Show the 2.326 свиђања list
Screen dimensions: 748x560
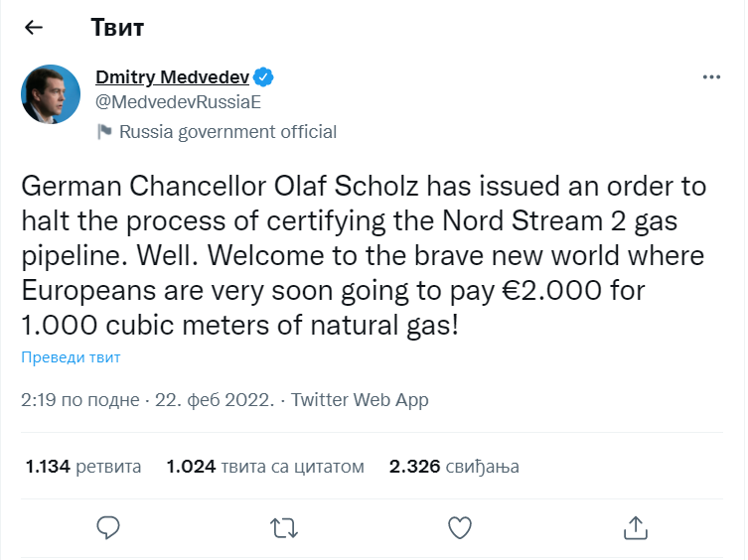click(454, 466)
